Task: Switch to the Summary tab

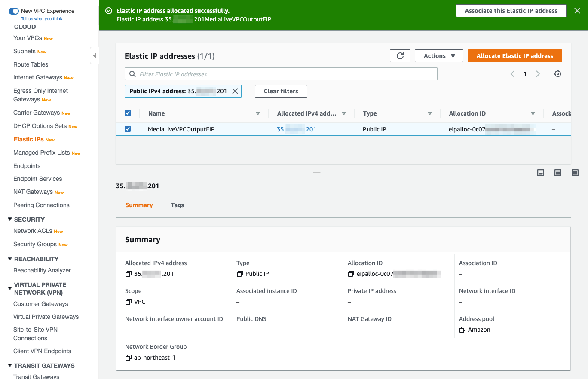Action: point(139,205)
